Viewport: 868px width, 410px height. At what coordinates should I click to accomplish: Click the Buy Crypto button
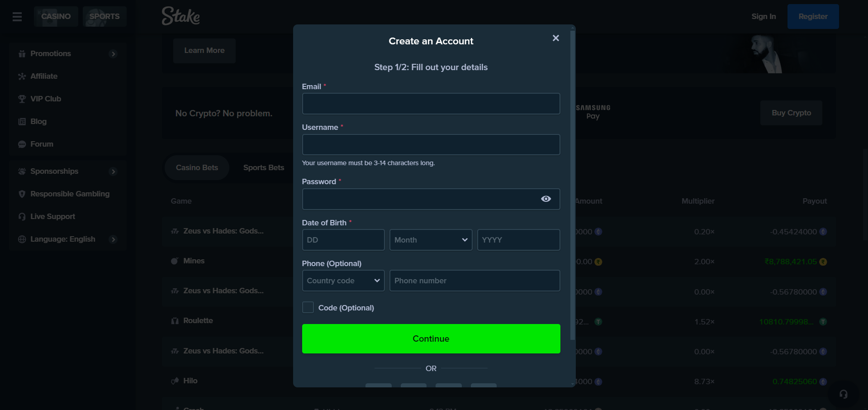[x=791, y=113]
